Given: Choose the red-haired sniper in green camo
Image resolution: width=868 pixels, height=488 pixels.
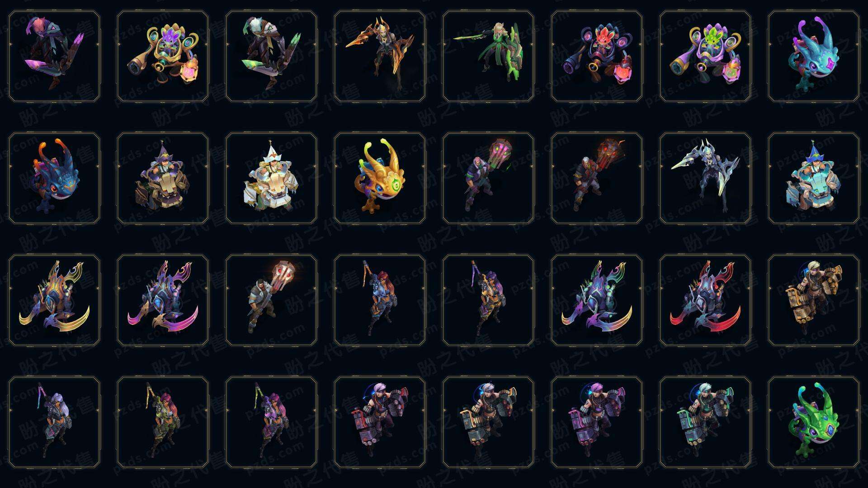Looking at the screenshot, I should (x=163, y=422).
